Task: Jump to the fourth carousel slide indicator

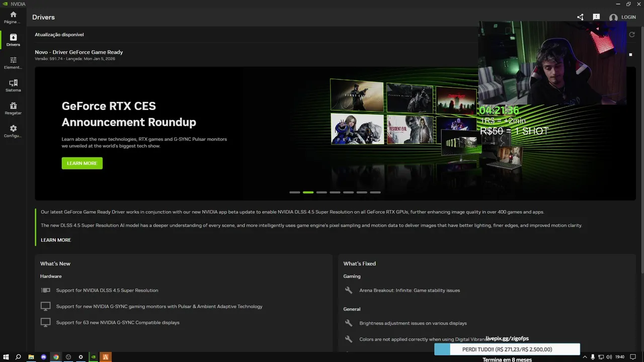Action: (x=335, y=192)
